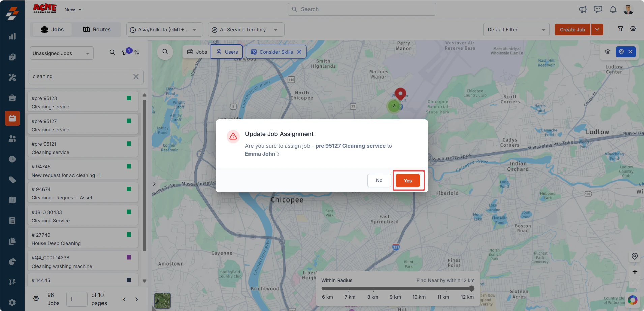Open the Unassigned Jobs dropdown
This screenshot has width=644, height=311.
tap(62, 53)
